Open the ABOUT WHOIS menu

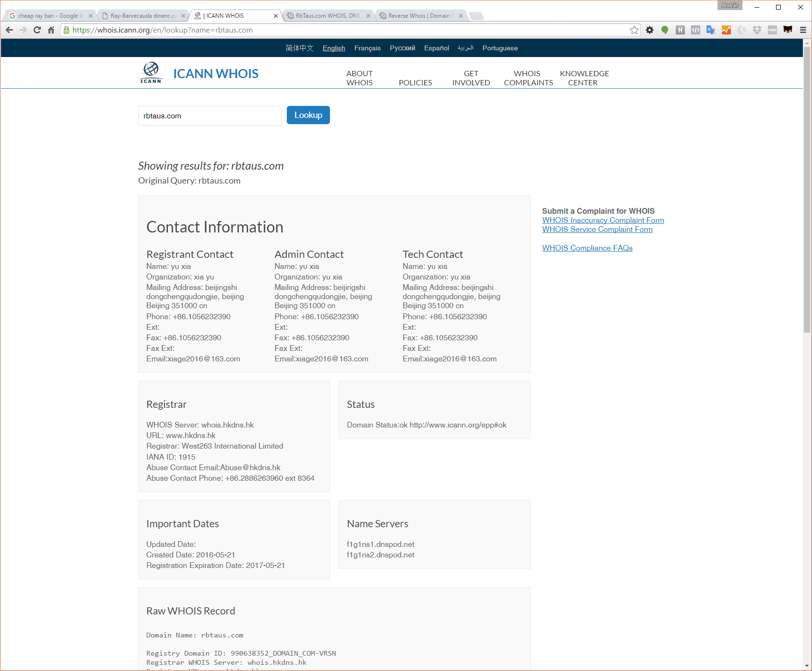(360, 78)
